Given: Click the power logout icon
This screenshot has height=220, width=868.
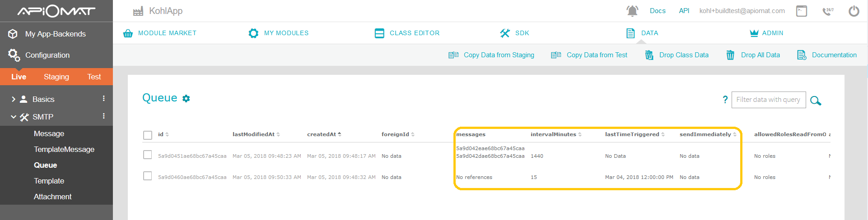Looking at the screenshot, I should pyautogui.click(x=854, y=11).
